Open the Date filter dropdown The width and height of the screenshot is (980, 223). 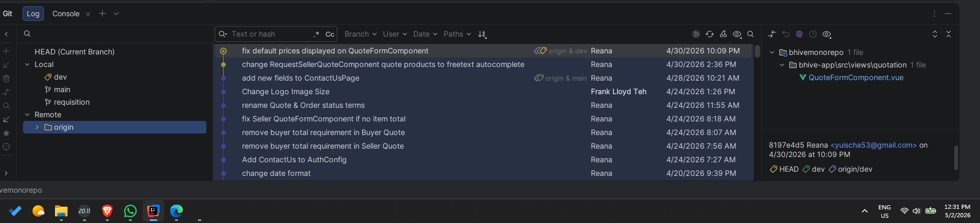coord(425,34)
